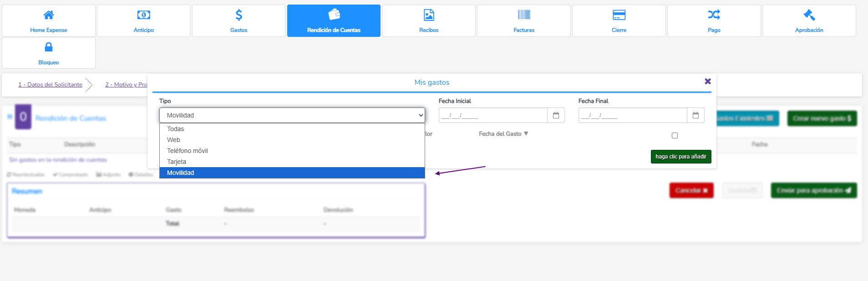Tick the checkbox beside Fecha del Gasto
The height and width of the screenshot is (281, 868).
[675, 135]
